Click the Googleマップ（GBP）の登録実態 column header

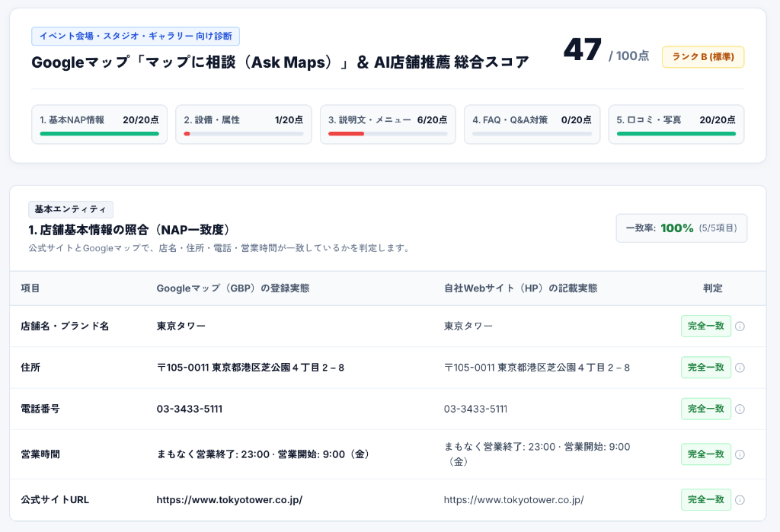coord(233,288)
